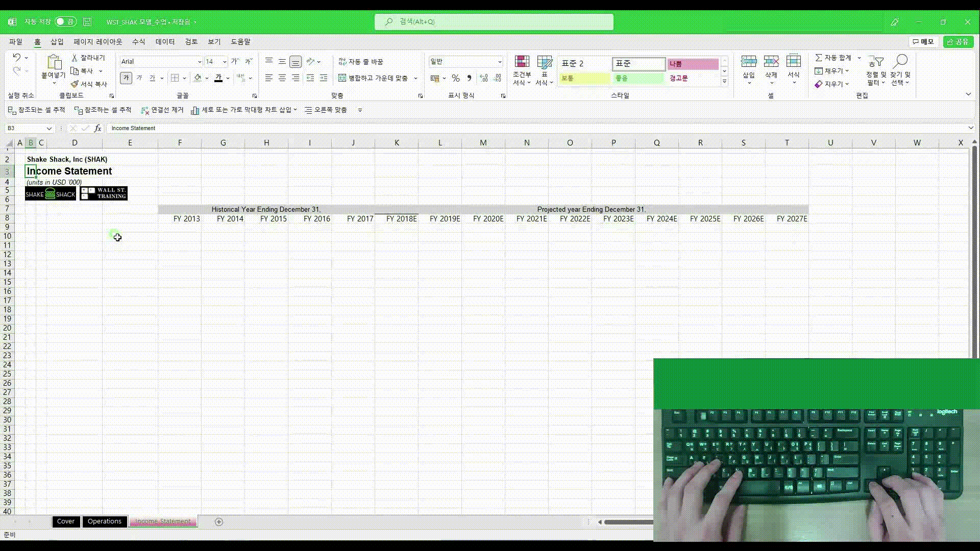980x551 pixels.
Task: Click Remove Arrows (연결선 제거)
Action: tap(162, 110)
